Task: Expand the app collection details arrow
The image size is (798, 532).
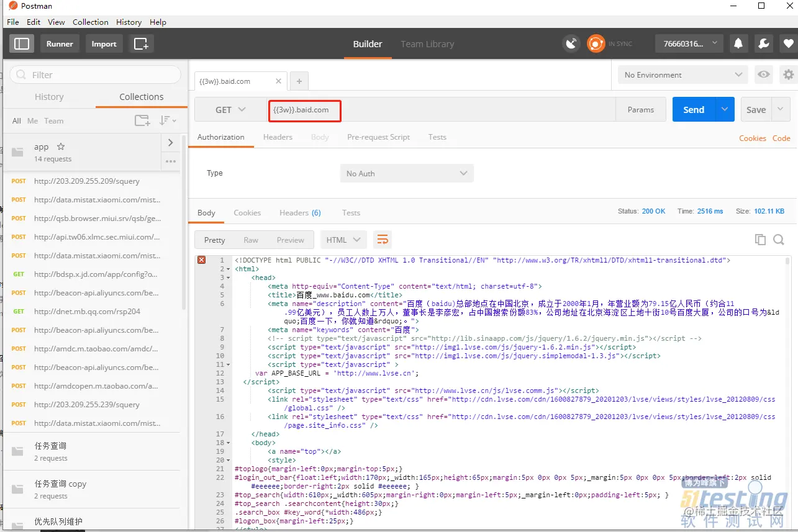Action: tap(171, 143)
